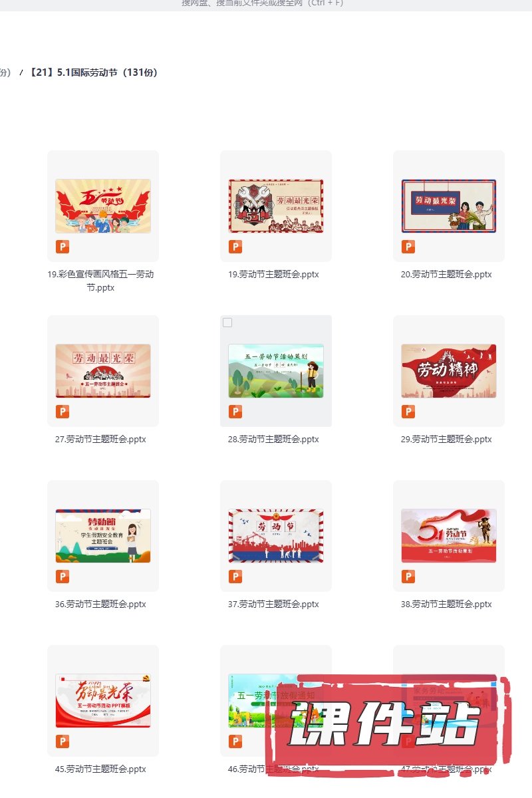Open the 37.劳动节主题班会 thumbnail with red border
This screenshot has width=532, height=798.
(276, 536)
